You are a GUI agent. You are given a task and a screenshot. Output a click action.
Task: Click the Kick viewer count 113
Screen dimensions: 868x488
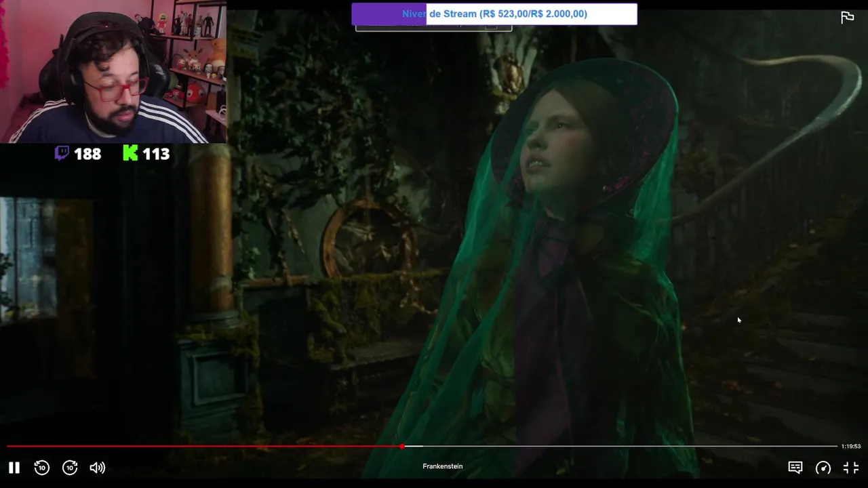tap(156, 155)
